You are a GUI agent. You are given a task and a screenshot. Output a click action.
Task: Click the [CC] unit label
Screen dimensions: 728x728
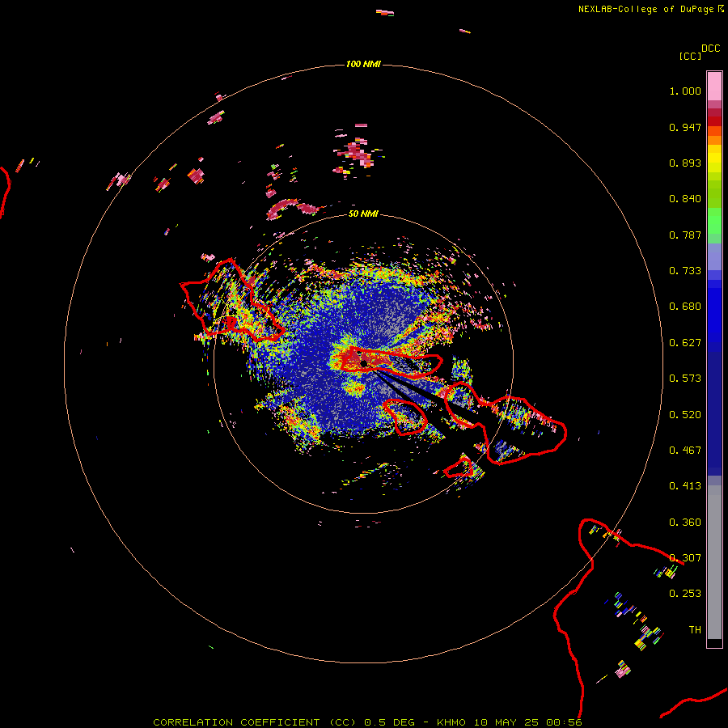[x=690, y=56]
